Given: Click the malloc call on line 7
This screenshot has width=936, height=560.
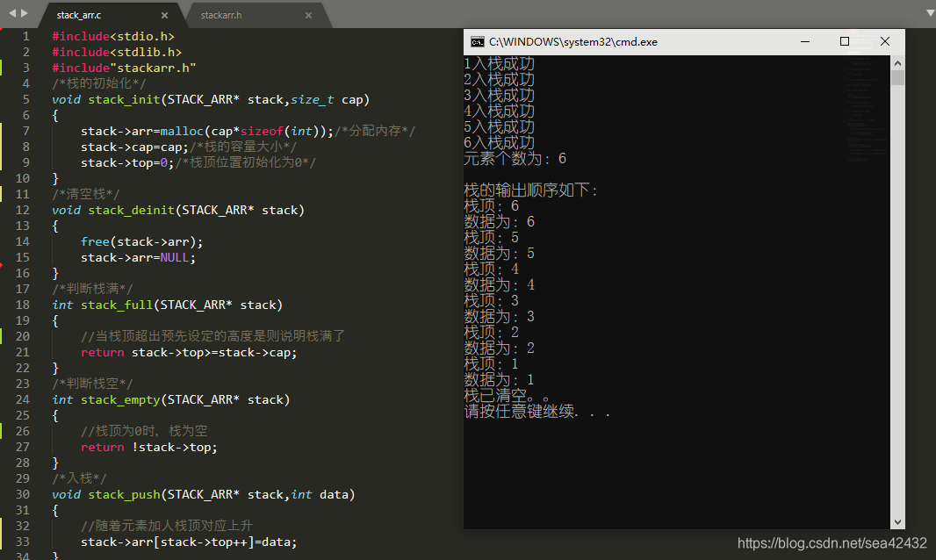Looking at the screenshot, I should (x=182, y=132).
